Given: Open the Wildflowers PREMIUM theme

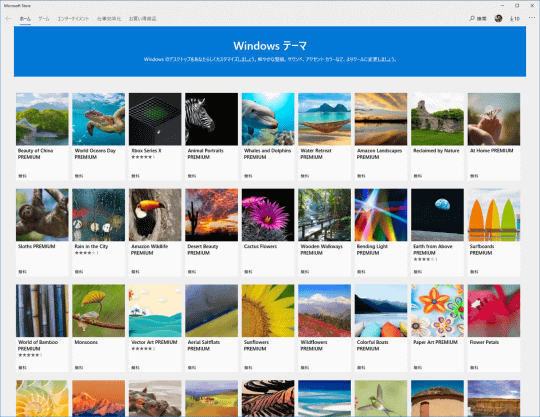Looking at the screenshot, I should pyautogui.click(x=324, y=328).
